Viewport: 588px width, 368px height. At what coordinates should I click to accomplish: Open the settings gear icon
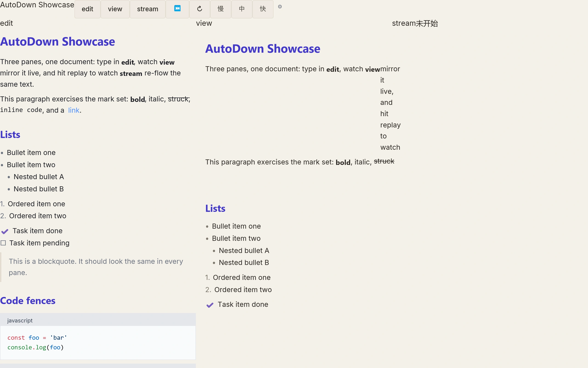[x=280, y=7]
